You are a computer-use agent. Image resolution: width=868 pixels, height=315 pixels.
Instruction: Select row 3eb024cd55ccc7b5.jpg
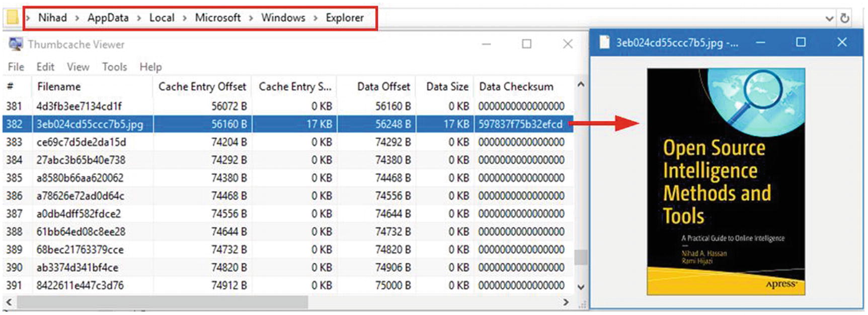(x=288, y=124)
